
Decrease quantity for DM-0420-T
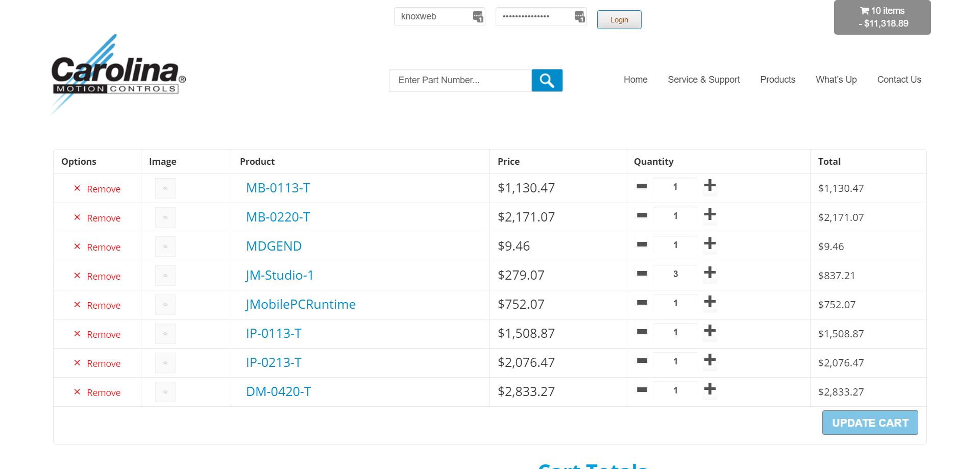(x=642, y=390)
